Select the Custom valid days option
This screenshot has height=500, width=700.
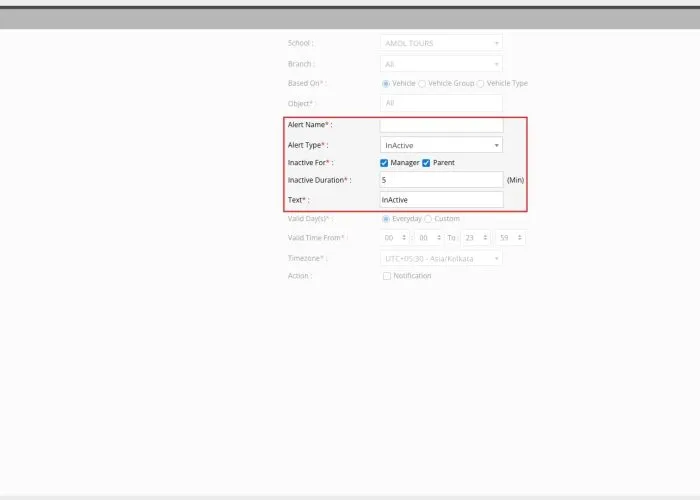tap(428, 218)
